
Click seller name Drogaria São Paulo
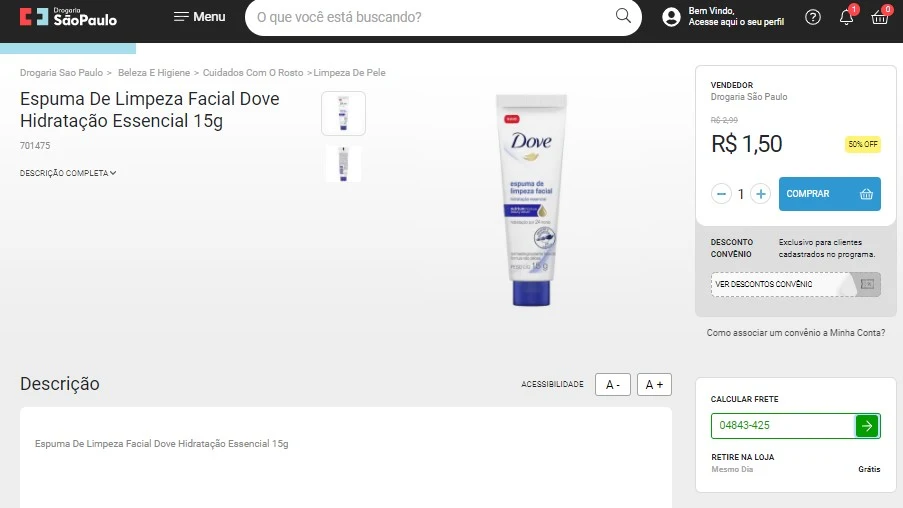(x=749, y=97)
